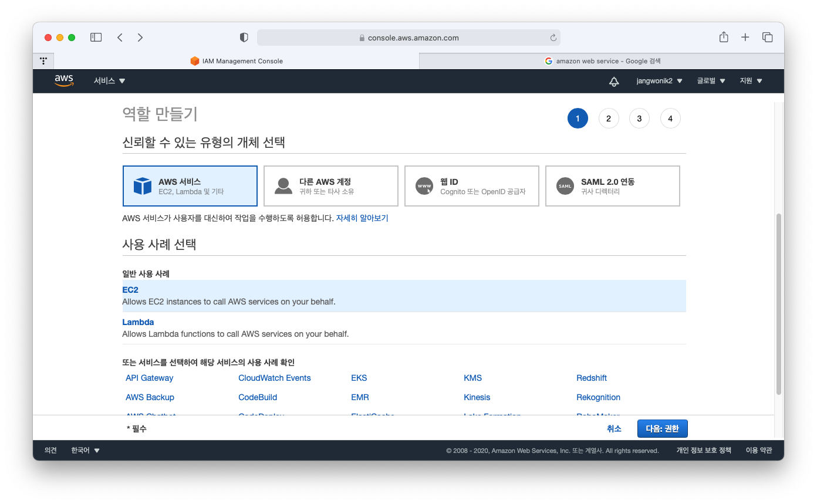The image size is (817, 504).
Task: Choose the CloudWatch Events service
Action: pos(275,378)
